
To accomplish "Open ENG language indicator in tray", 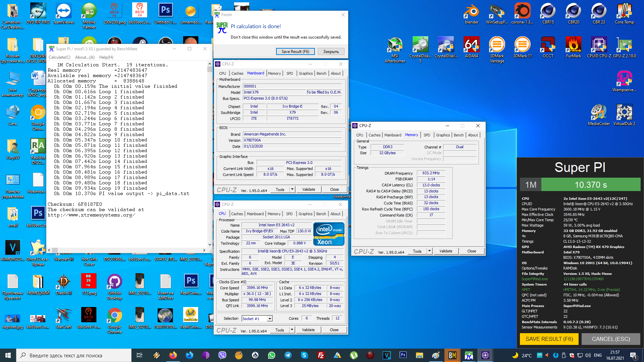I will pos(598,355).
